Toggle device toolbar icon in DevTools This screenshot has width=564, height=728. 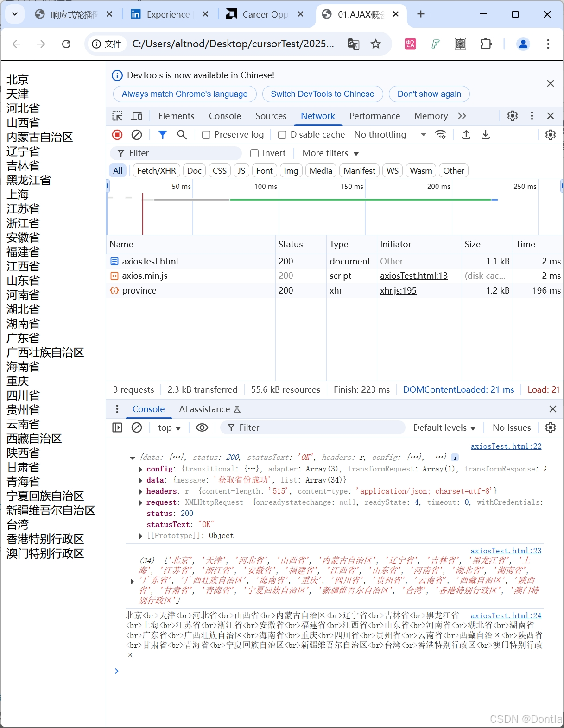[x=137, y=116]
